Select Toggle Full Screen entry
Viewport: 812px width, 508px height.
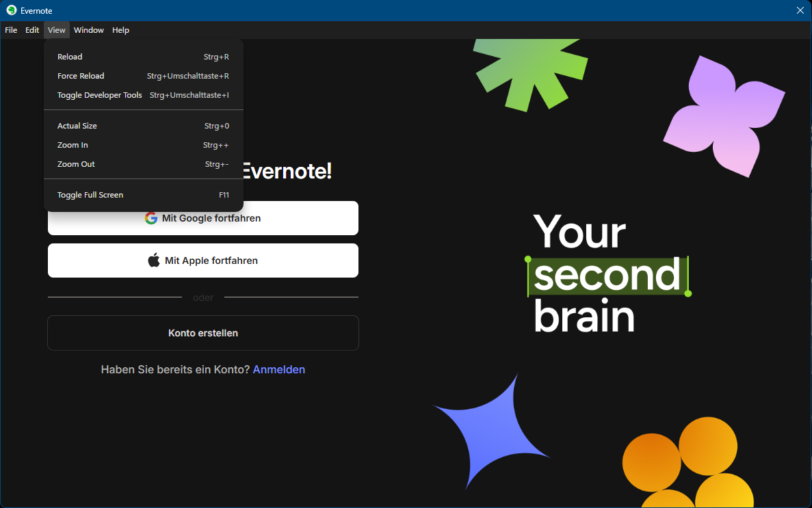144,196
